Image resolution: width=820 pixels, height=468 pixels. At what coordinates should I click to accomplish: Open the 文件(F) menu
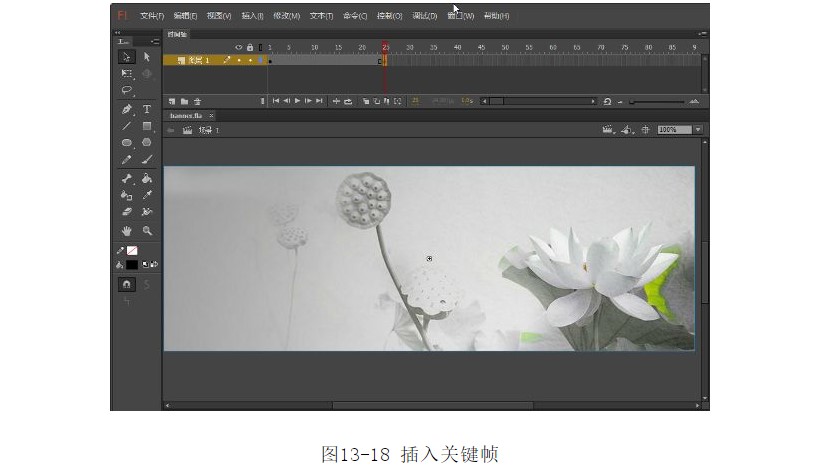pyautogui.click(x=152, y=16)
